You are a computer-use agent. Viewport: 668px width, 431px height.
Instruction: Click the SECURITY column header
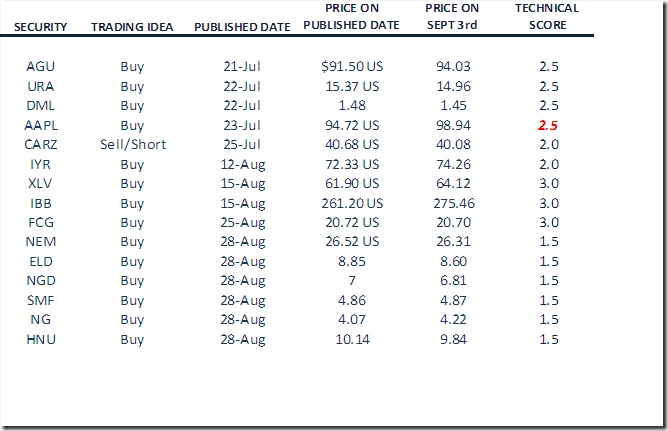(41, 26)
